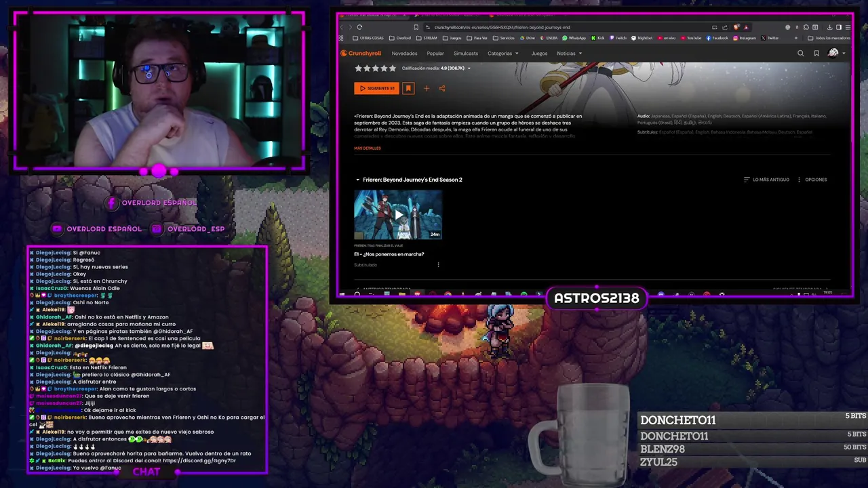
Task: Click the Windows search icon on taskbar
Action: (357, 294)
